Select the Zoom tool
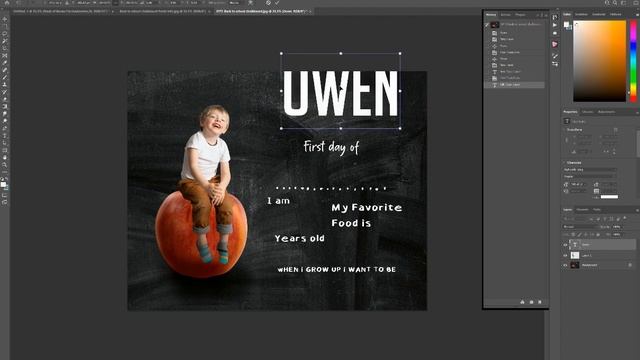 [x=5, y=165]
